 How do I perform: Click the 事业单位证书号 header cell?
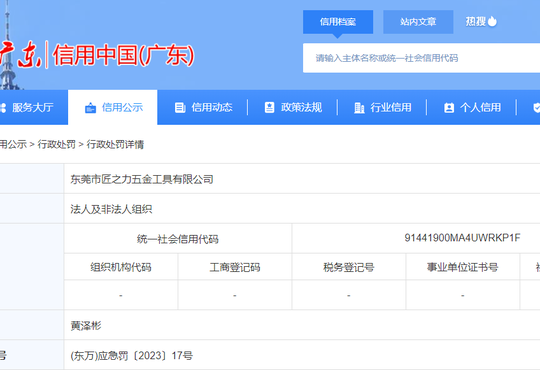pyautogui.click(x=463, y=267)
